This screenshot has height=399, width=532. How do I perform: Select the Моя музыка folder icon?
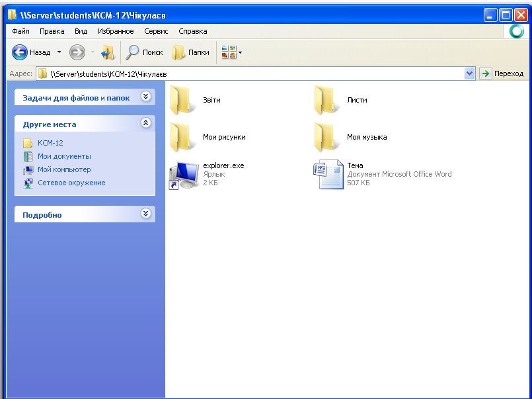click(326, 137)
